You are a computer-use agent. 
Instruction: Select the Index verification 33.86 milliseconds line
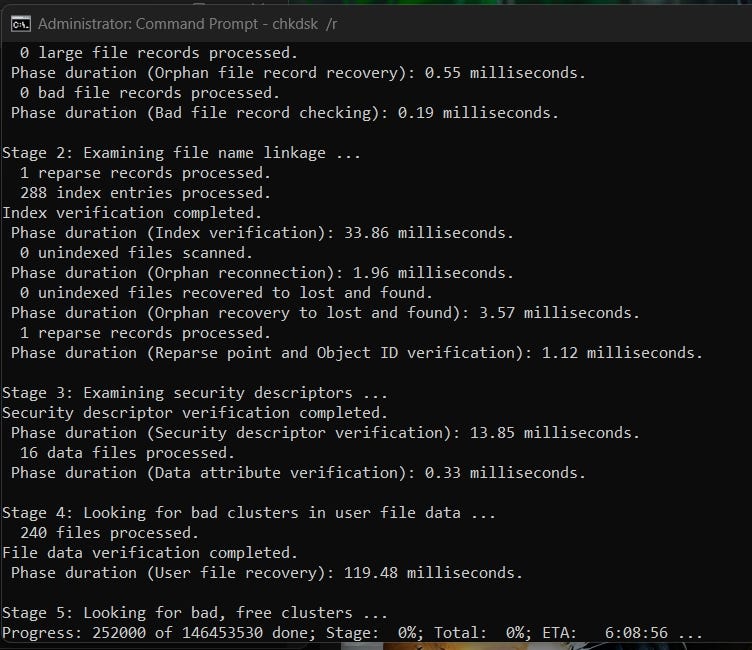(262, 233)
